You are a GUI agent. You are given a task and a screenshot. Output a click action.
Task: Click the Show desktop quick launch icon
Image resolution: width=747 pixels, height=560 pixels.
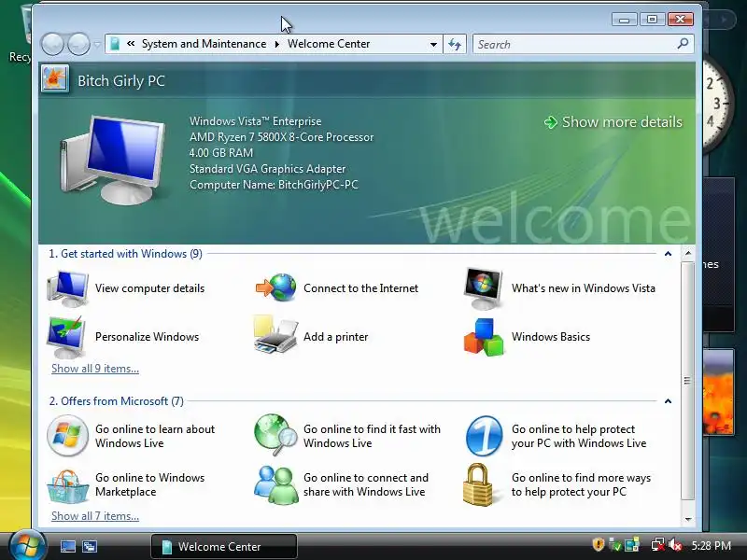pyautogui.click(x=67, y=546)
